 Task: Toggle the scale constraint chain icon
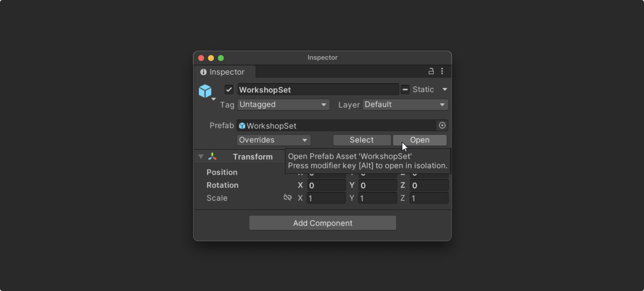(x=287, y=197)
